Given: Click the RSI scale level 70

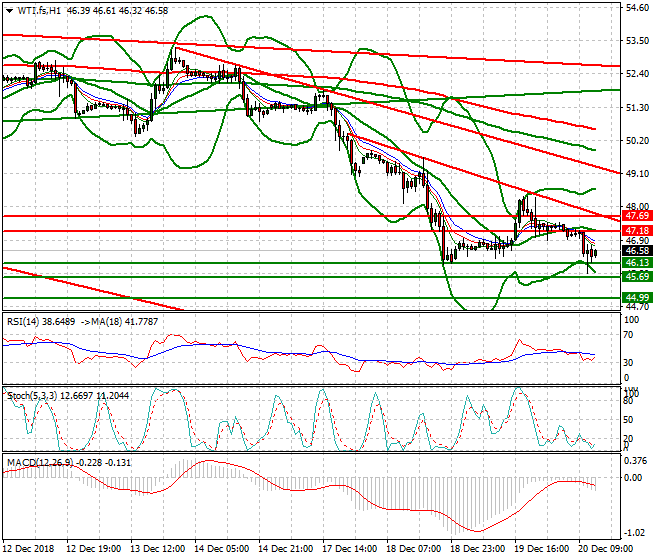Looking at the screenshot, I should click(628, 335).
